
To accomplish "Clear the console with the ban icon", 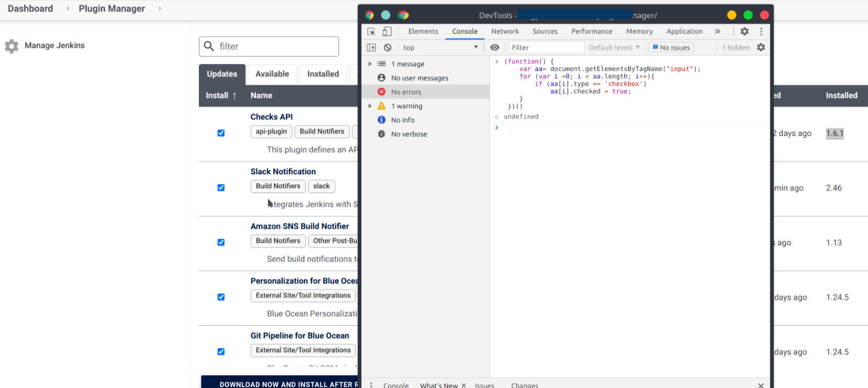I will pyautogui.click(x=388, y=47).
